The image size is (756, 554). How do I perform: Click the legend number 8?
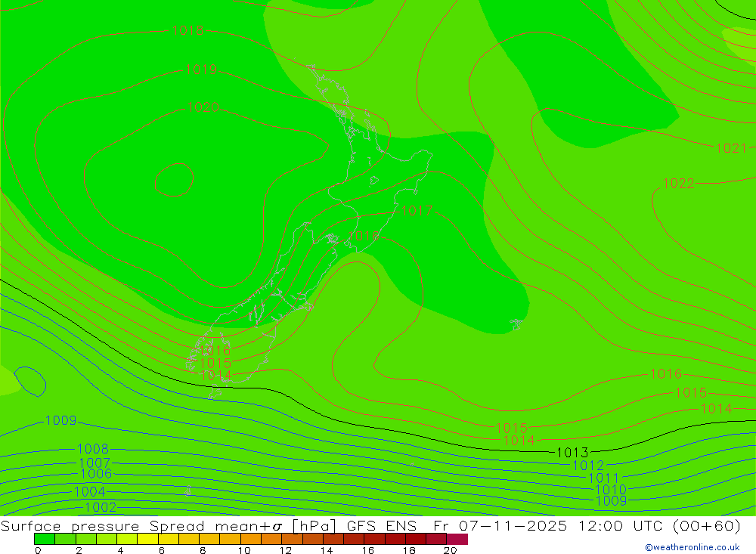203,550
